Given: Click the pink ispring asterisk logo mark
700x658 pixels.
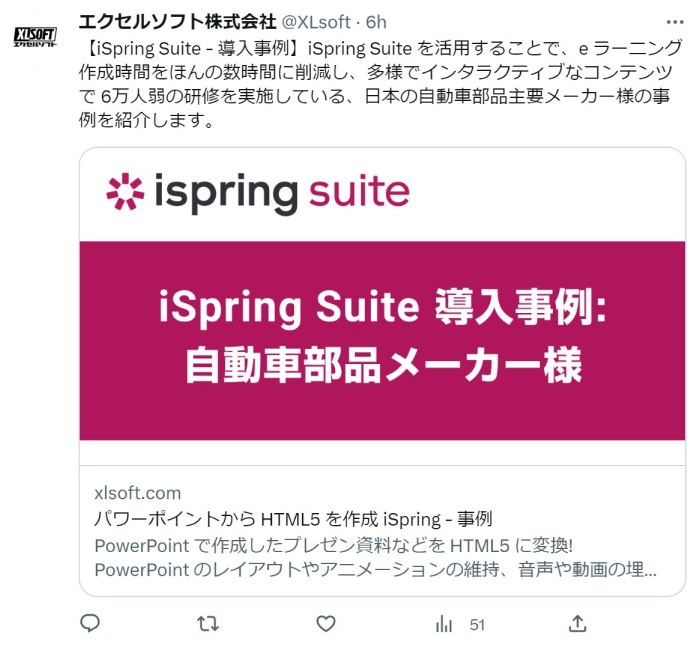Looking at the screenshot, I should click(125, 192).
